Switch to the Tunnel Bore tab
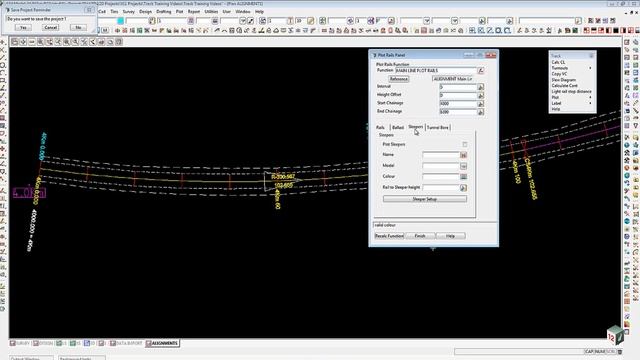640x360 pixels. pos(438,127)
